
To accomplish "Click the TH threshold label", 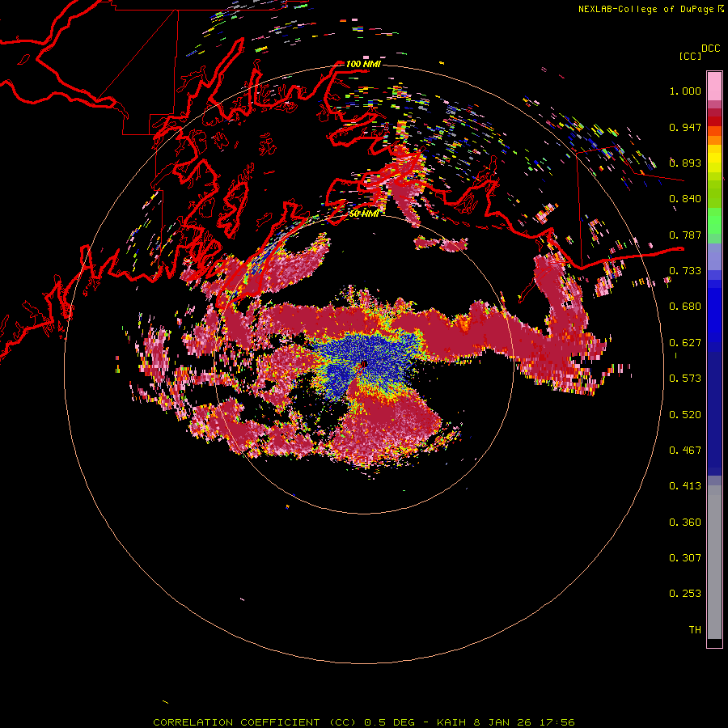I will pos(695,630).
